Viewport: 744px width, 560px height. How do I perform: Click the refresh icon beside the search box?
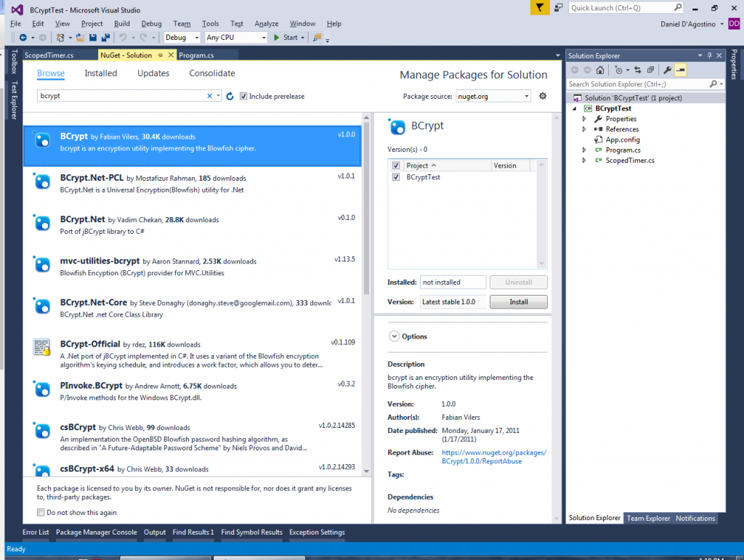(230, 96)
